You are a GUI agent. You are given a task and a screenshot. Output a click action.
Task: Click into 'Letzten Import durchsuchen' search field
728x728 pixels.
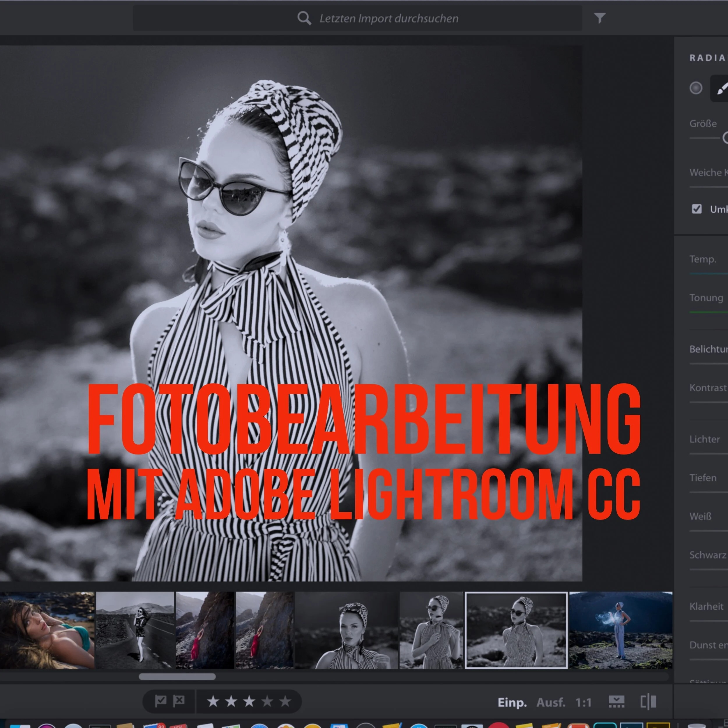pos(357,18)
